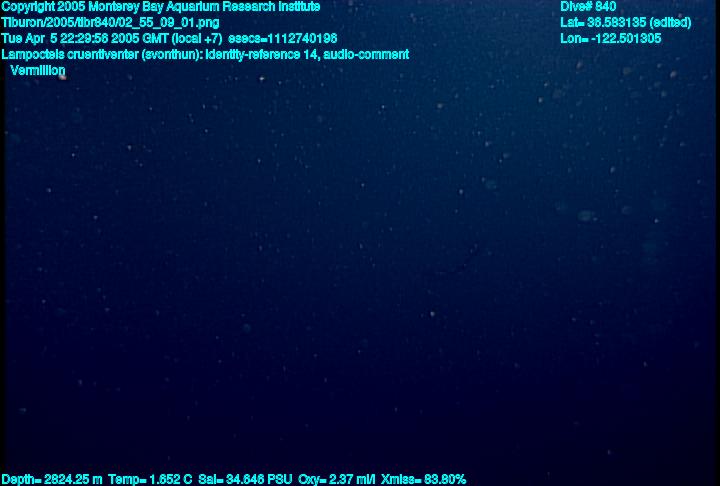Select the Lampocteis cruentiventer species name

70,55
